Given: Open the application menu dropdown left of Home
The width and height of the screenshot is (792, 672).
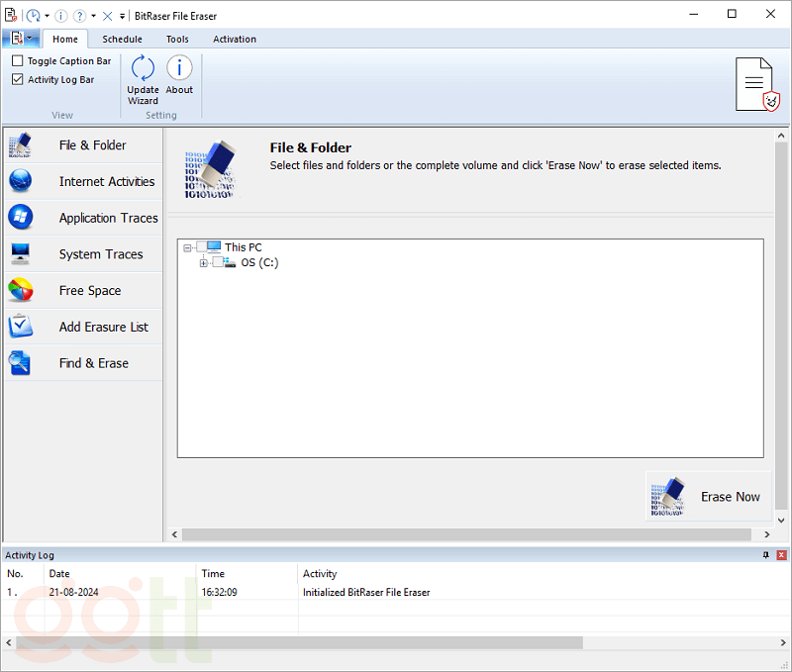Looking at the screenshot, I should tap(20, 39).
